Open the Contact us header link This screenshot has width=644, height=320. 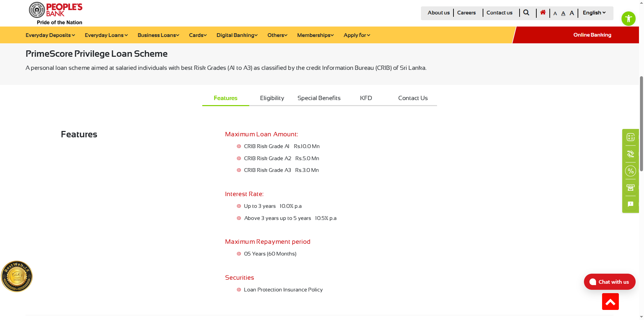pos(499,13)
